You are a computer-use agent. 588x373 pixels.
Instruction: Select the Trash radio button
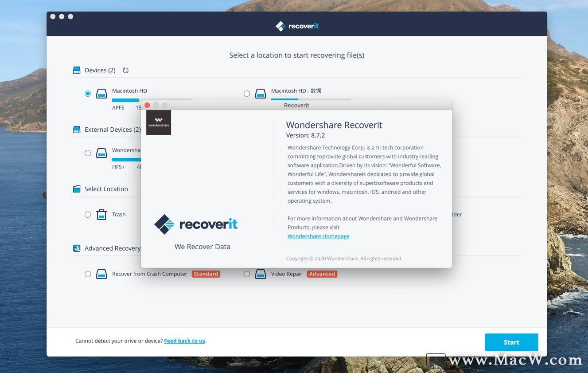(x=88, y=215)
